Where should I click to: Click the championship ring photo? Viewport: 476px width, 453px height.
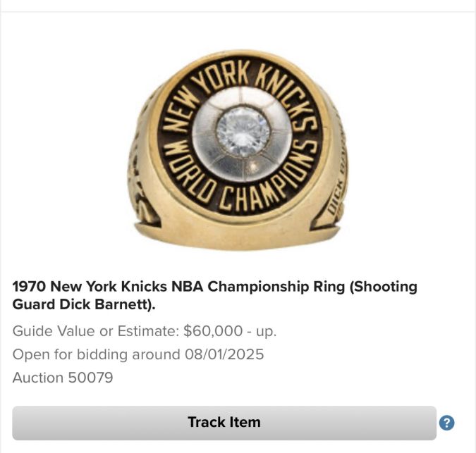pos(237,150)
